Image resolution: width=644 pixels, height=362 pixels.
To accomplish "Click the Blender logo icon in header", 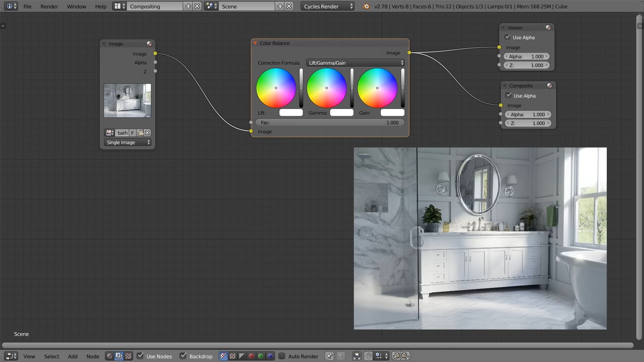I will point(366,6).
